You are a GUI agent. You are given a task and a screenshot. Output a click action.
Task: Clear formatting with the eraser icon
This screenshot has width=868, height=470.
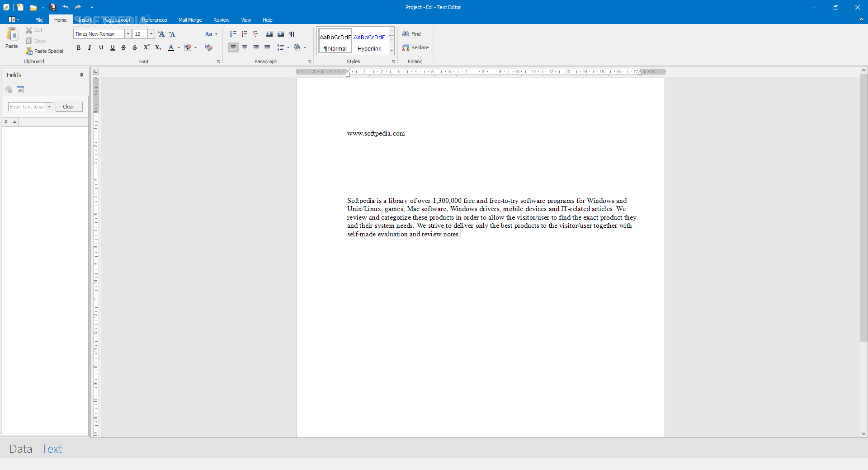(208, 47)
